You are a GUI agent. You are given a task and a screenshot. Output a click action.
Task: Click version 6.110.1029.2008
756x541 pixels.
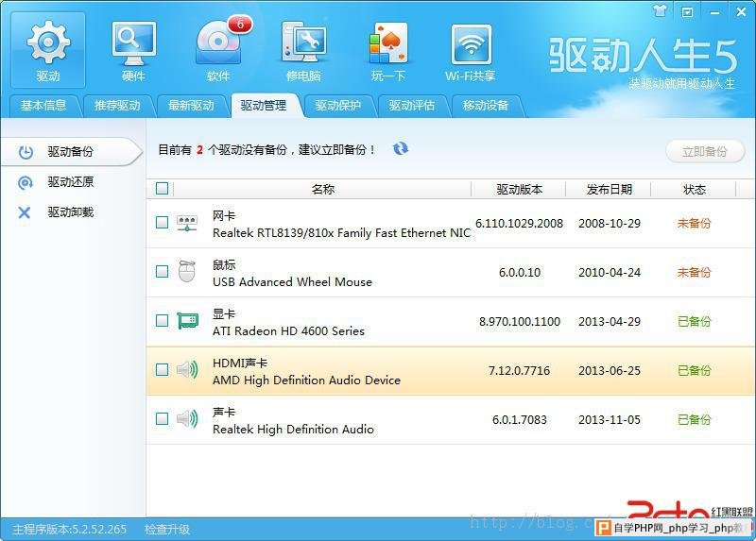coord(519,224)
